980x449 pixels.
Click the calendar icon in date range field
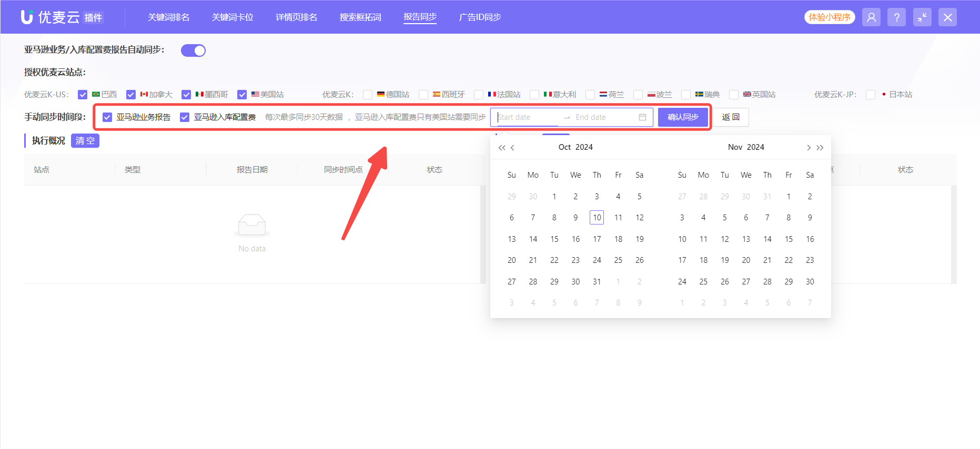pyautogui.click(x=642, y=117)
